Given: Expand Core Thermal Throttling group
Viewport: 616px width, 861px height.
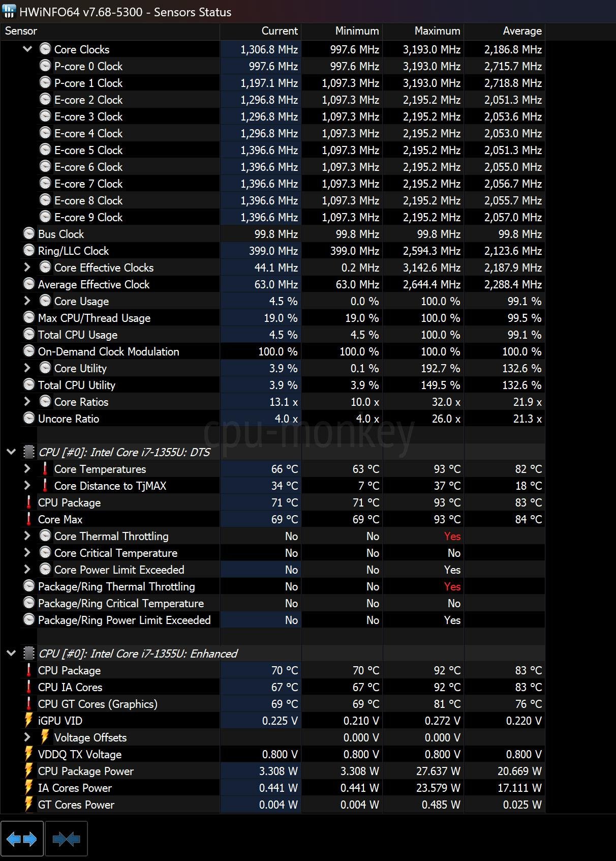Looking at the screenshot, I should pyautogui.click(x=27, y=536).
